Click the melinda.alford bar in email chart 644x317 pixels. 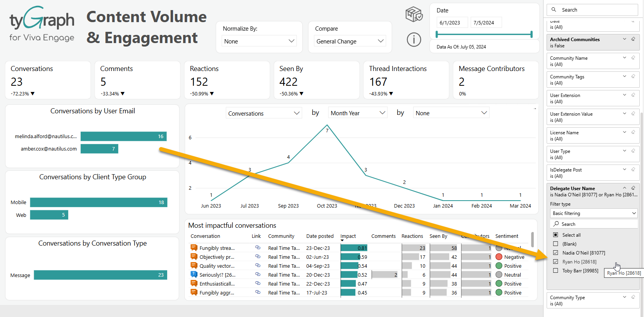point(123,136)
